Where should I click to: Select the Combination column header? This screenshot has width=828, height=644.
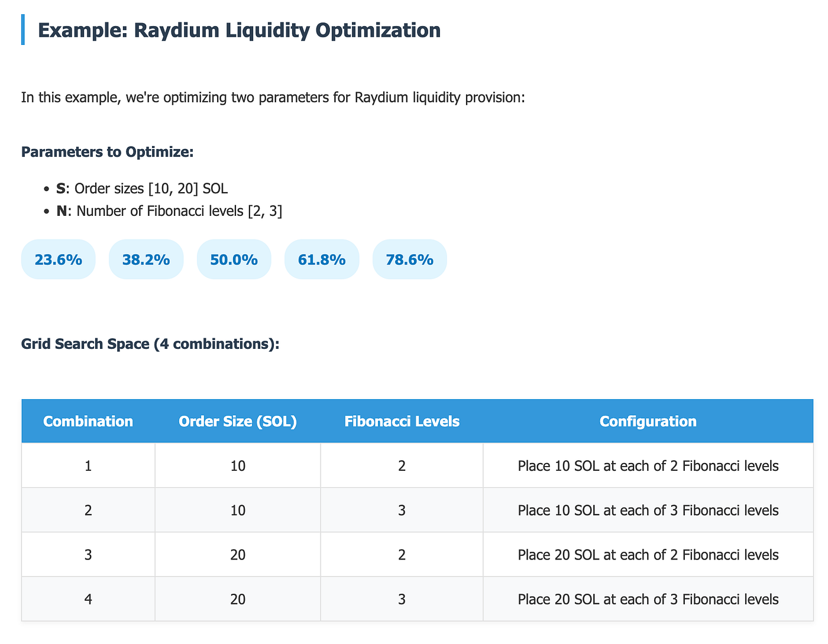[x=88, y=421]
